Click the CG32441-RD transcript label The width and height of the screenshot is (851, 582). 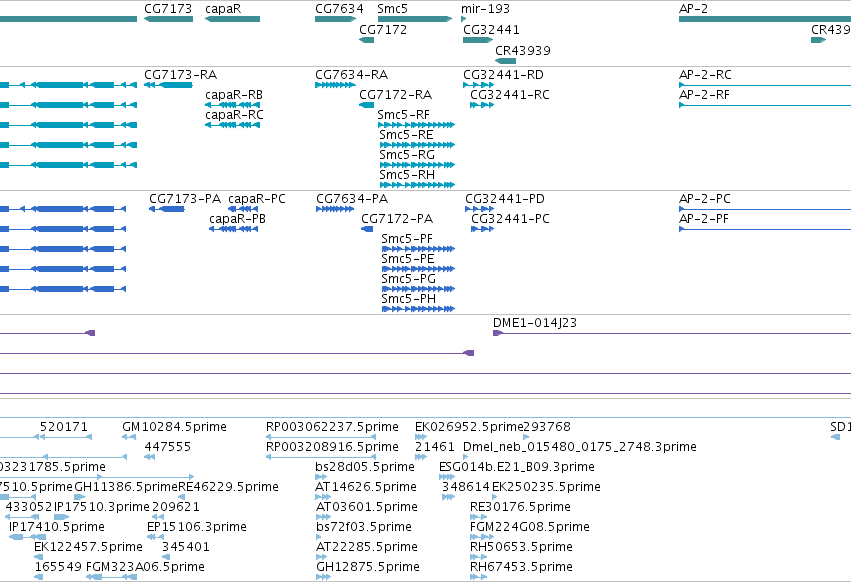tap(503, 75)
